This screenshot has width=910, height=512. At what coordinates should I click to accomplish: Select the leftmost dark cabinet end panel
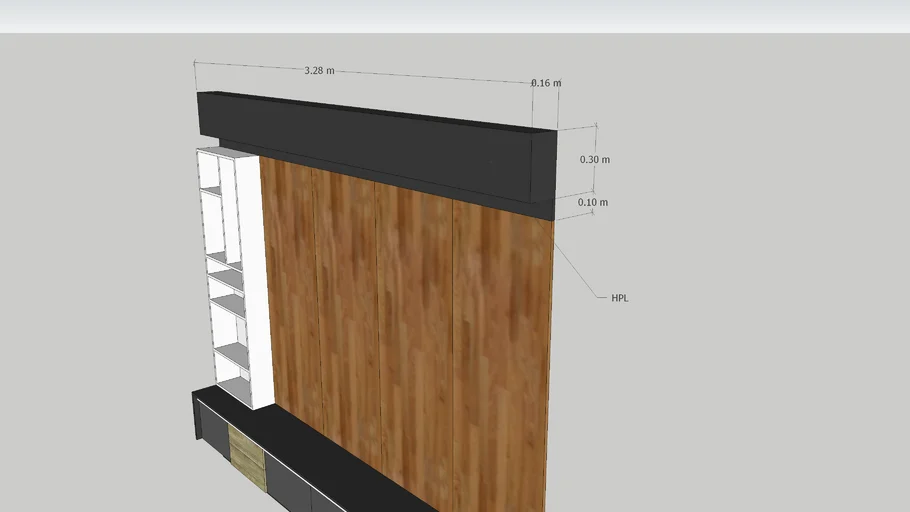tap(196, 415)
